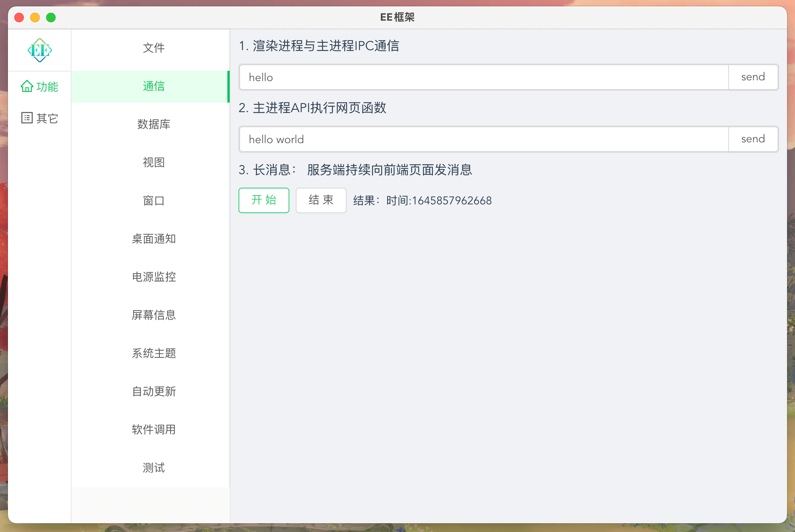
Task: Focus the hello world text field
Action: tap(483, 139)
